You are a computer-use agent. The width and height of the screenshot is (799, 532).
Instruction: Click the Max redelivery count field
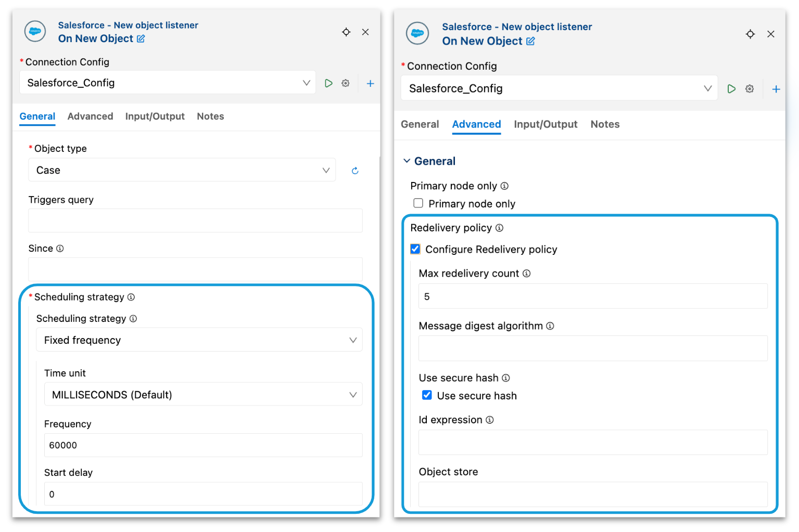pyautogui.click(x=593, y=296)
